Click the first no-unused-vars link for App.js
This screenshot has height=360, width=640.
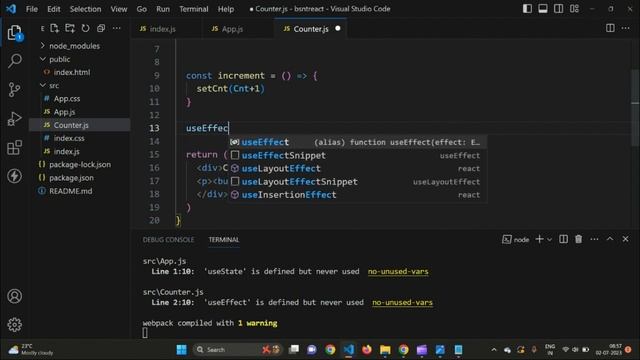(x=398, y=271)
